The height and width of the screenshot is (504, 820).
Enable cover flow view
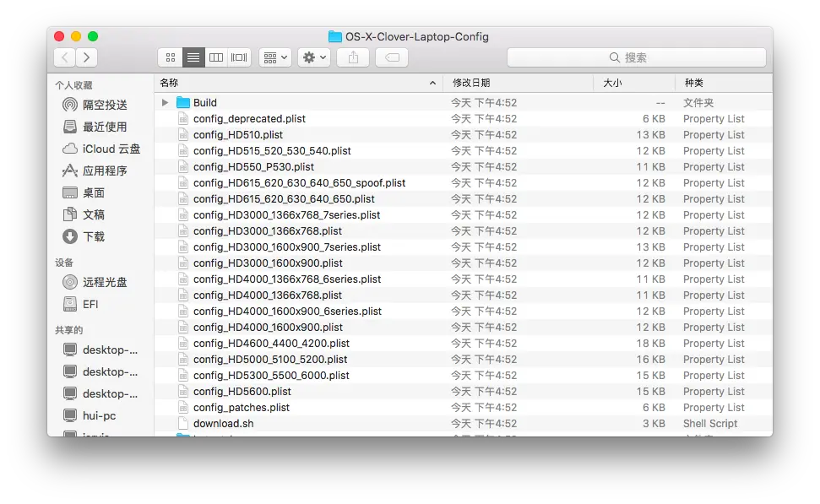tap(237, 57)
